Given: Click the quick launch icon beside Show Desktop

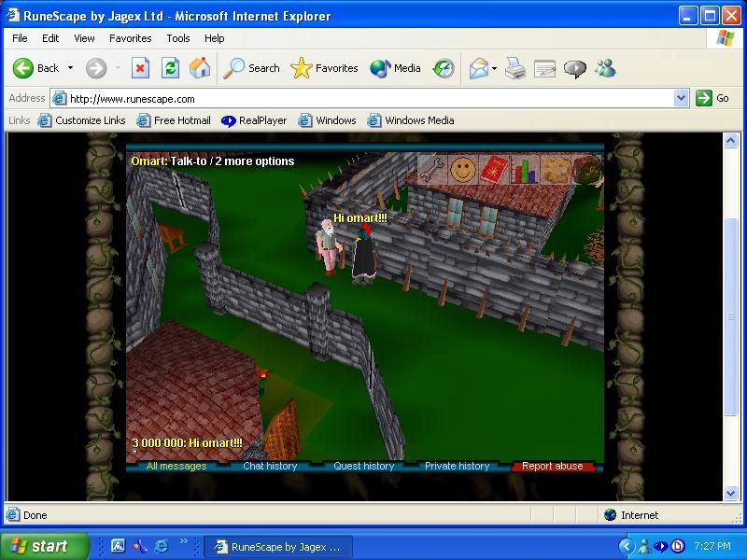Looking at the screenshot, I should [x=139, y=546].
